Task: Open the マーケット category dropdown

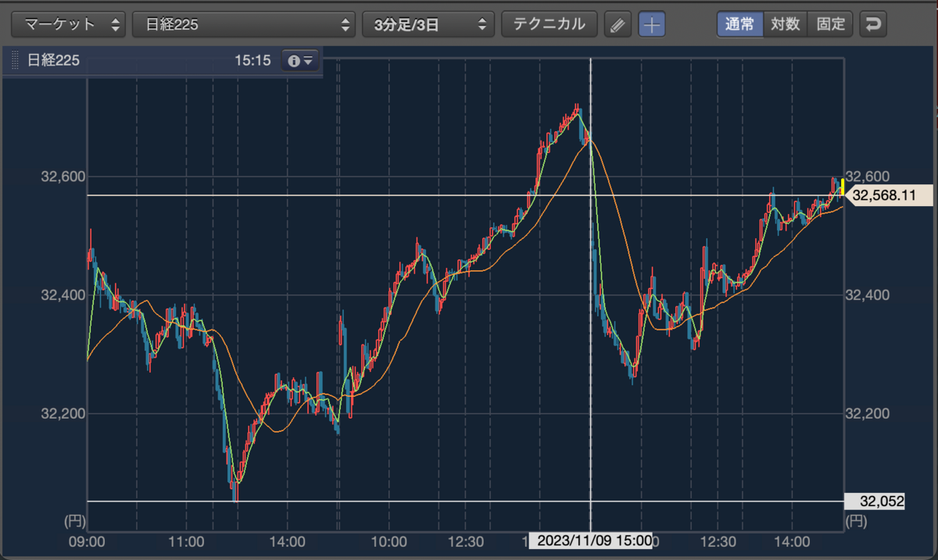Action: (x=68, y=24)
